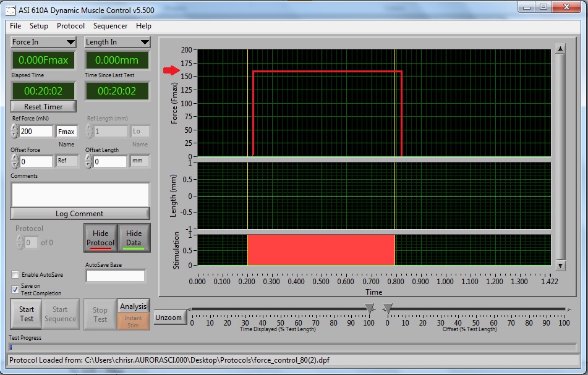Click the Time Displayed slider handle
The height and width of the screenshot is (375, 588).
pos(370,309)
